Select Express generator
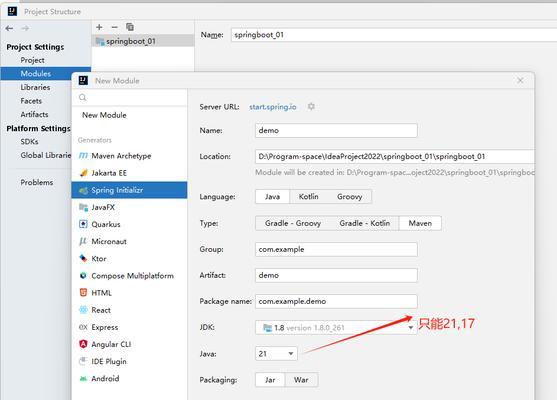 (x=129, y=327)
